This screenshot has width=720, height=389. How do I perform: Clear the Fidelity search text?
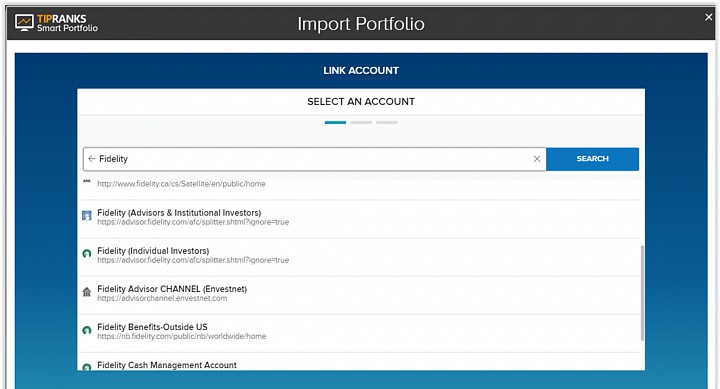(536, 159)
